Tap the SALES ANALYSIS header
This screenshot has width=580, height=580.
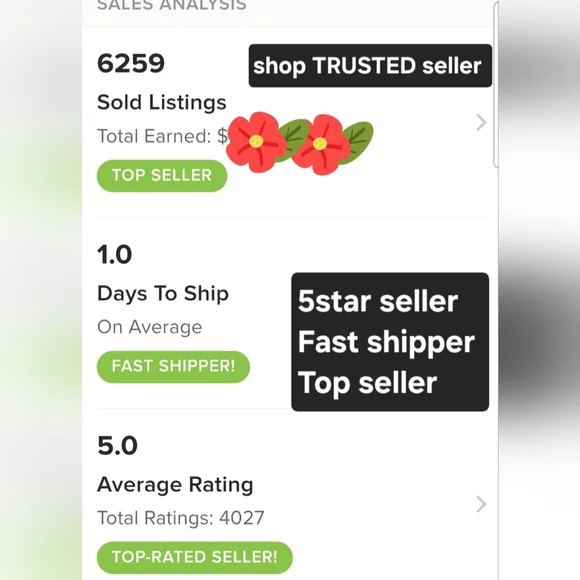pos(172,5)
